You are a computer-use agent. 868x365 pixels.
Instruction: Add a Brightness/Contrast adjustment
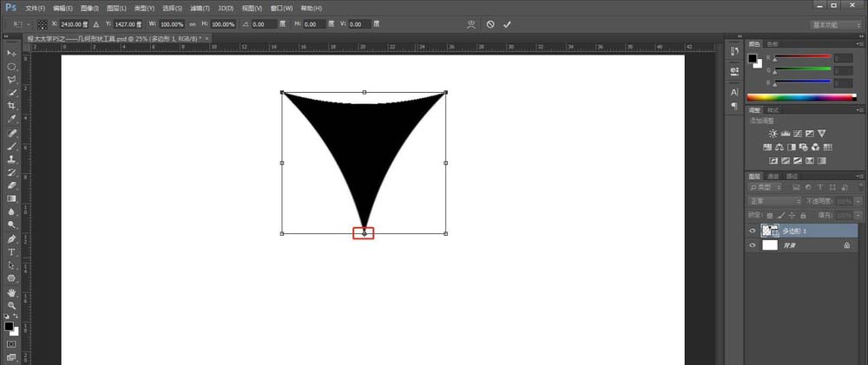tap(773, 134)
